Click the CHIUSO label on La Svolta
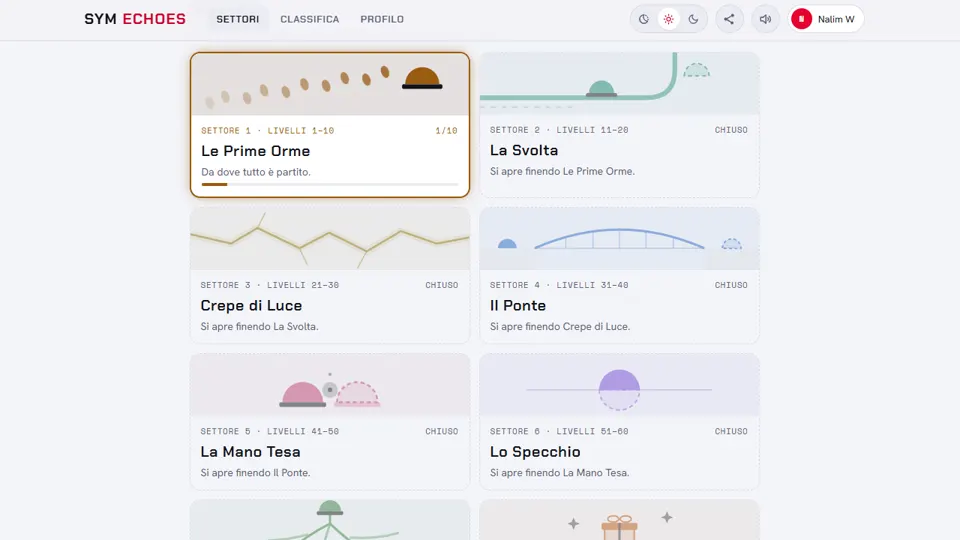The height and width of the screenshot is (540, 960). click(x=731, y=130)
